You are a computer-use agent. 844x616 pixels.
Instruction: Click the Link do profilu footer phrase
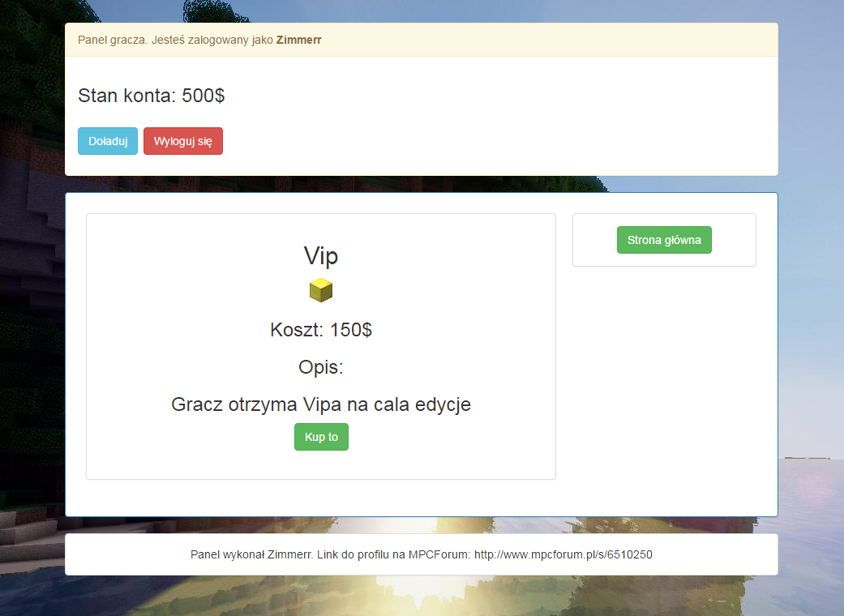click(361, 554)
